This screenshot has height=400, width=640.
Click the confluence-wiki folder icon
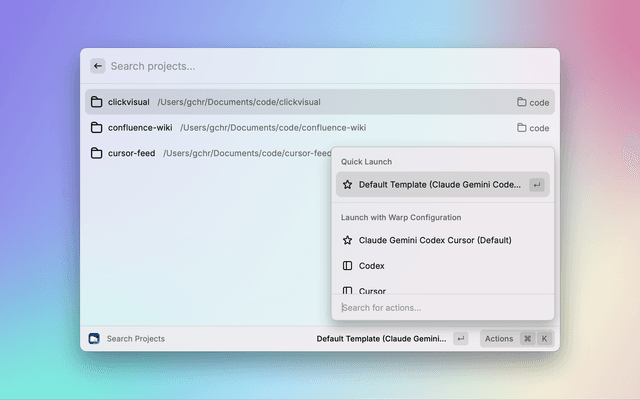click(x=97, y=128)
